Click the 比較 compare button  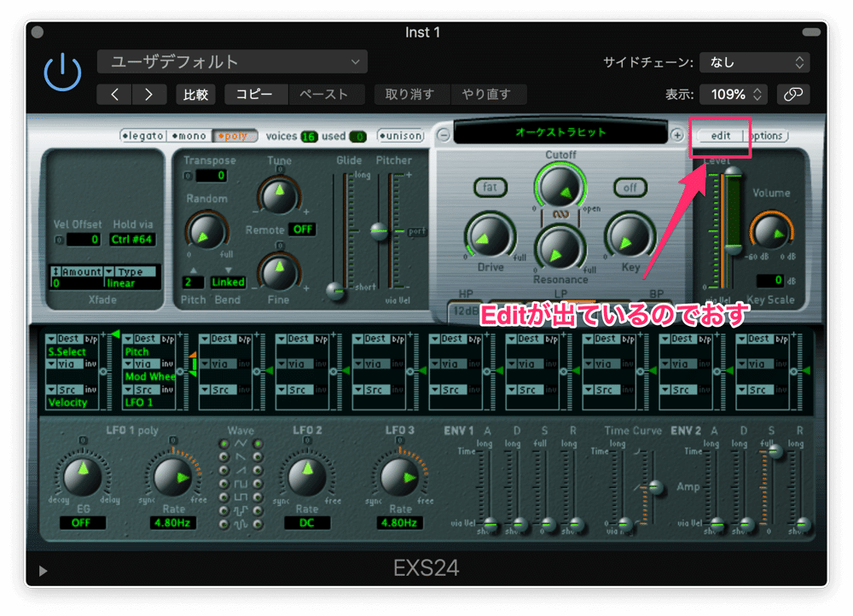(x=195, y=95)
